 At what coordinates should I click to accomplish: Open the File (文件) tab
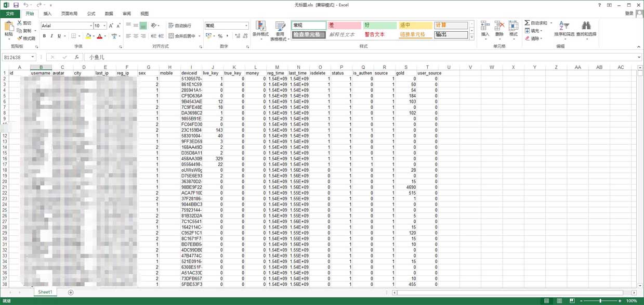[x=10, y=14]
